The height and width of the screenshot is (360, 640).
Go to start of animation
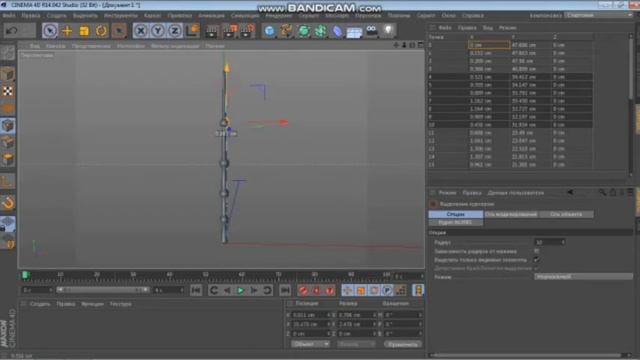tap(196, 290)
